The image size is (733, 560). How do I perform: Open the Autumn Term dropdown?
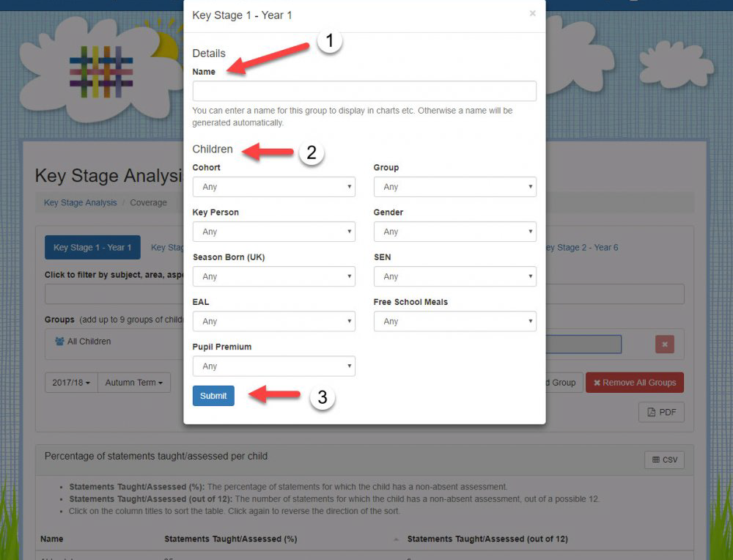133,383
